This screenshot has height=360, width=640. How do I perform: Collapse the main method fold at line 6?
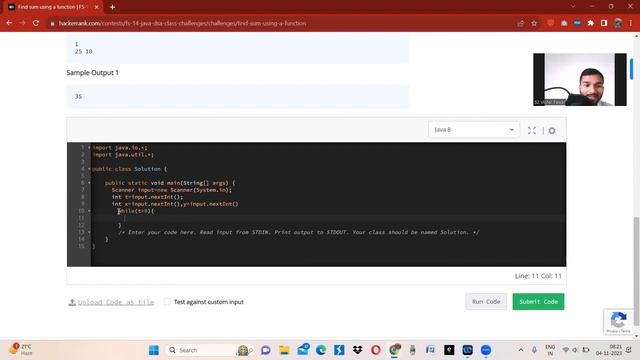[x=89, y=183]
